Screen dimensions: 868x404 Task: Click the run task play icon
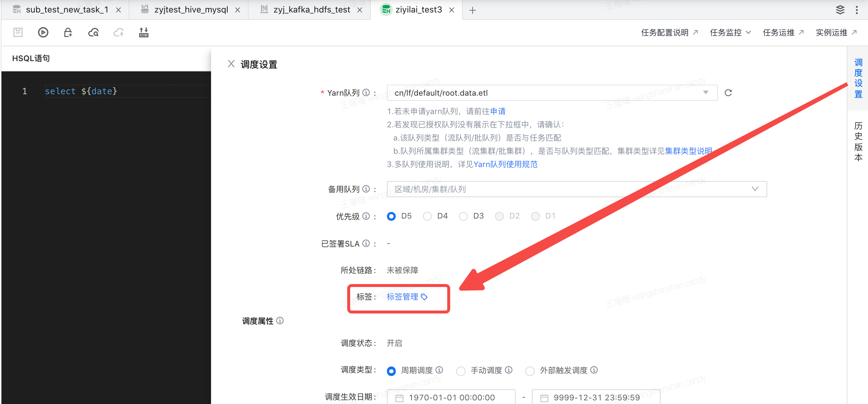tap(43, 32)
